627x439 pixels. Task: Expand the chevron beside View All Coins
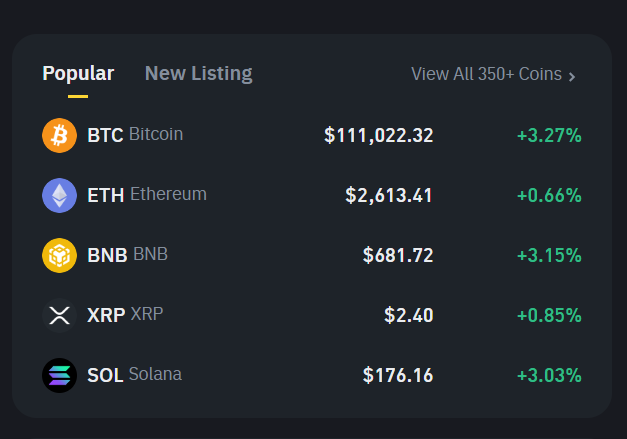pyautogui.click(x=572, y=75)
